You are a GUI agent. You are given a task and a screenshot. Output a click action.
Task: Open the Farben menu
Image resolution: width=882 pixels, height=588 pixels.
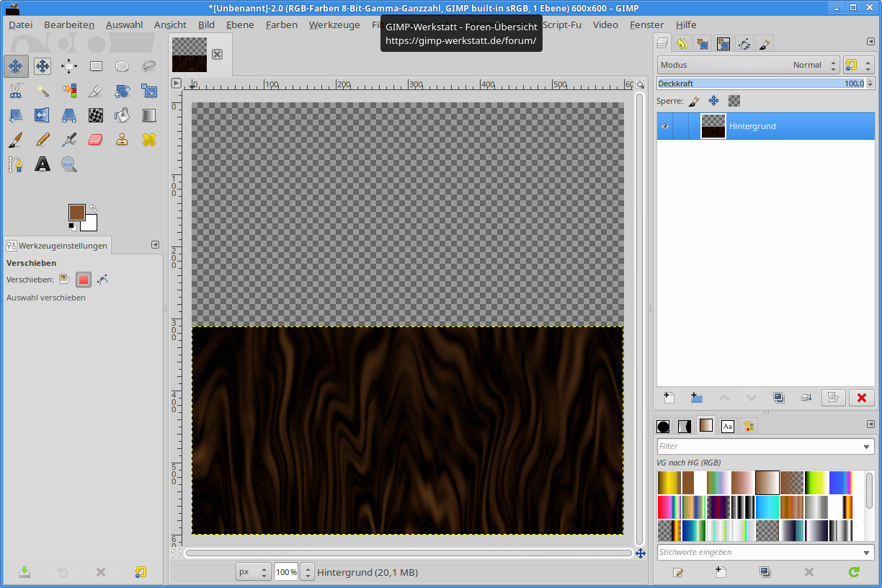click(x=281, y=24)
